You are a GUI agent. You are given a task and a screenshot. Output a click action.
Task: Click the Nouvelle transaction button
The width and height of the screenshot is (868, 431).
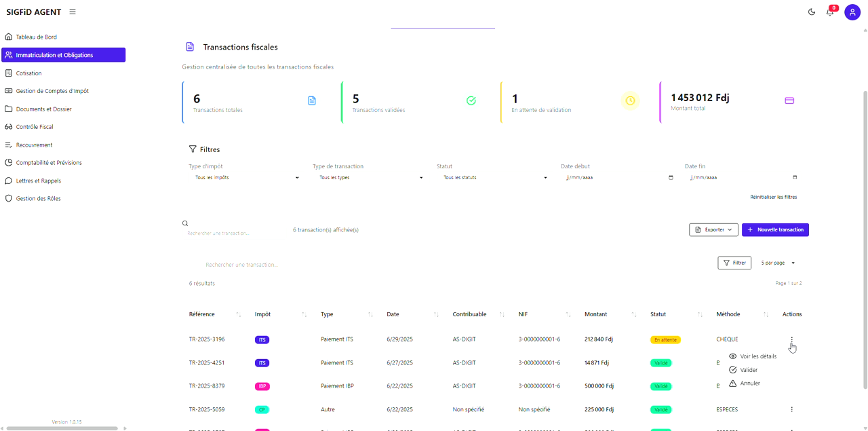[775, 229]
